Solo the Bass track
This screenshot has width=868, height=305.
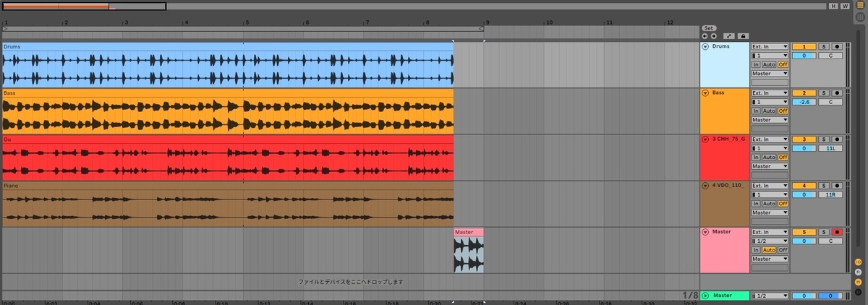[x=823, y=93]
